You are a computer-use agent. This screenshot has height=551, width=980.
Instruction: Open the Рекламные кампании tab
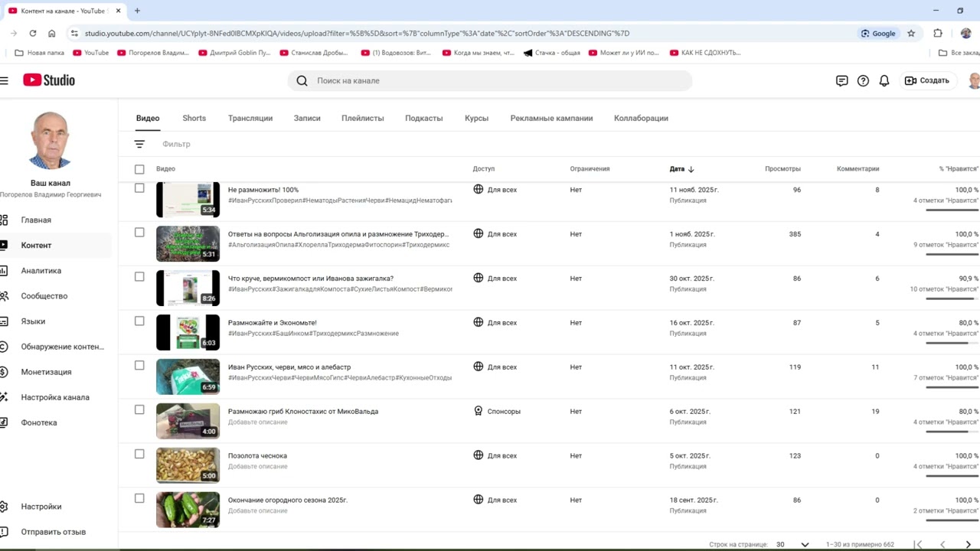[x=552, y=119]
